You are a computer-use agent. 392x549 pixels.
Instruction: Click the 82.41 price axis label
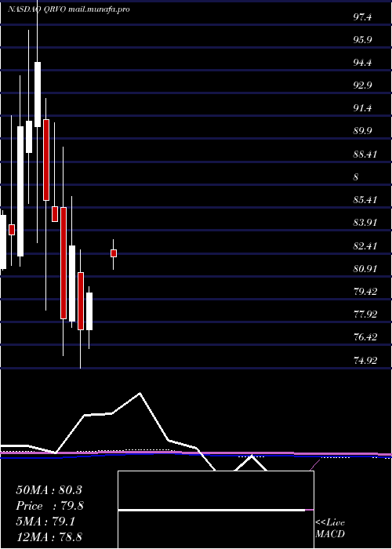(x=365, y=245)
